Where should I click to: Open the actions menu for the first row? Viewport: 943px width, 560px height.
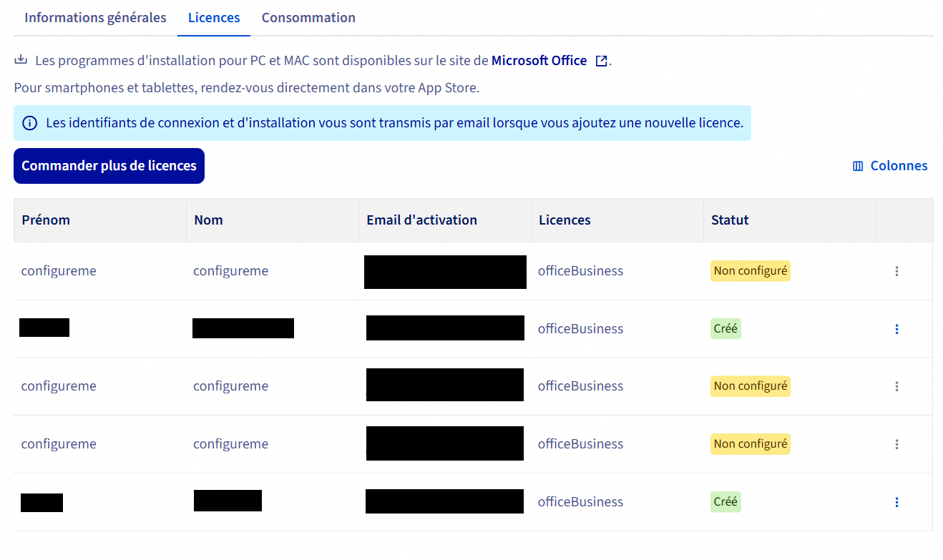896,271
